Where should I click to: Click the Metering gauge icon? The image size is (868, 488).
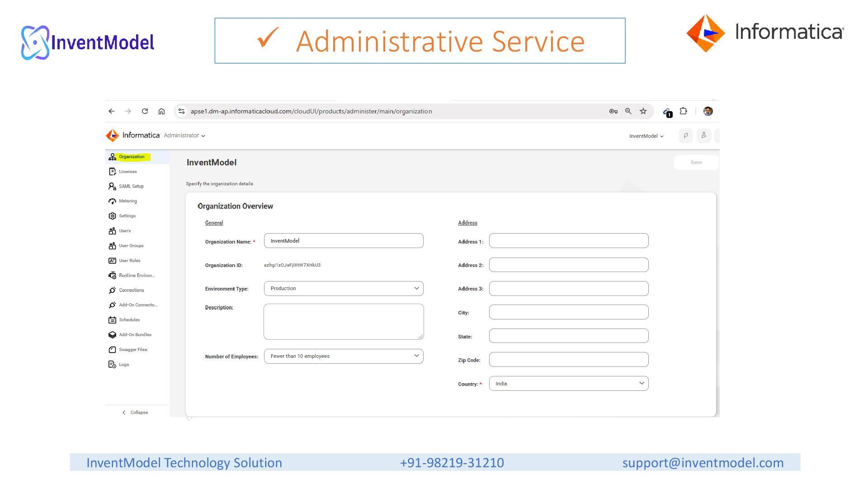click(112, 201)
